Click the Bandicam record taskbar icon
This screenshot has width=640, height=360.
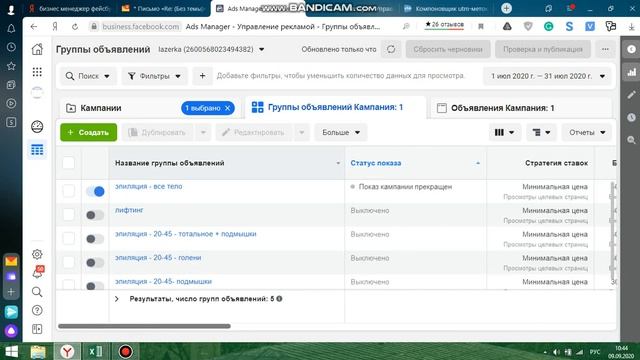pos(125,351)
